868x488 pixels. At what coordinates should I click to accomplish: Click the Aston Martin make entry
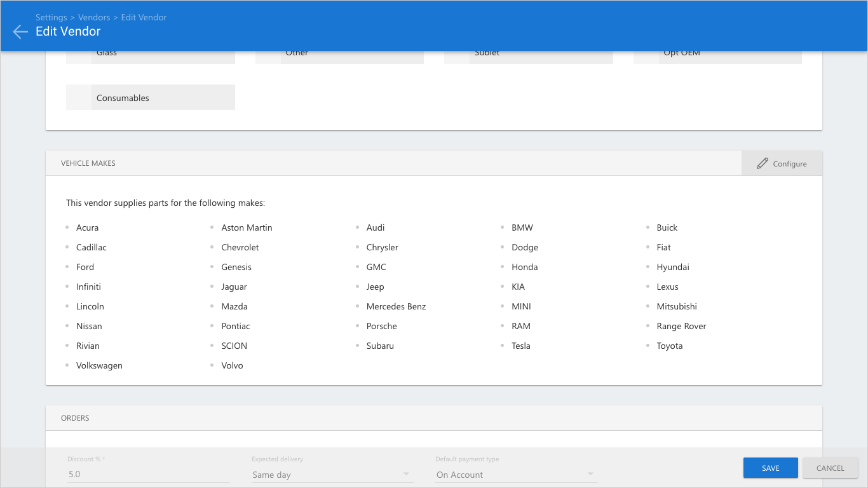pos(247,227)
